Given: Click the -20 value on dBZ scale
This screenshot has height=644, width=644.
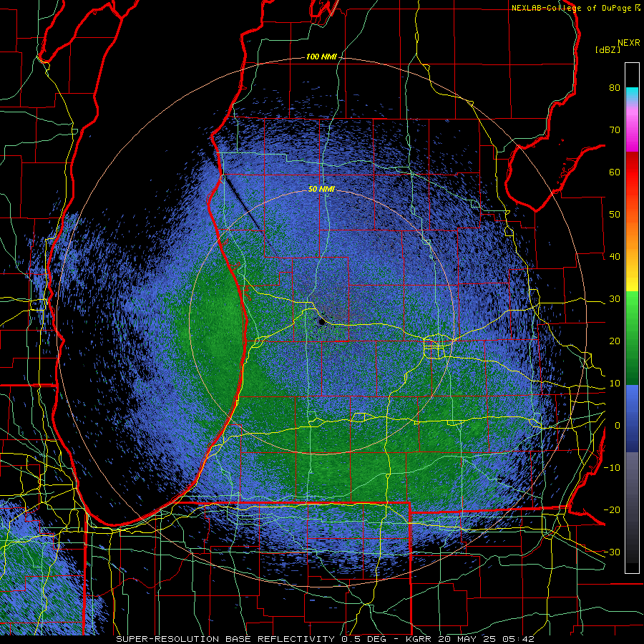Looking at the screenshot, I should (612, 509).
